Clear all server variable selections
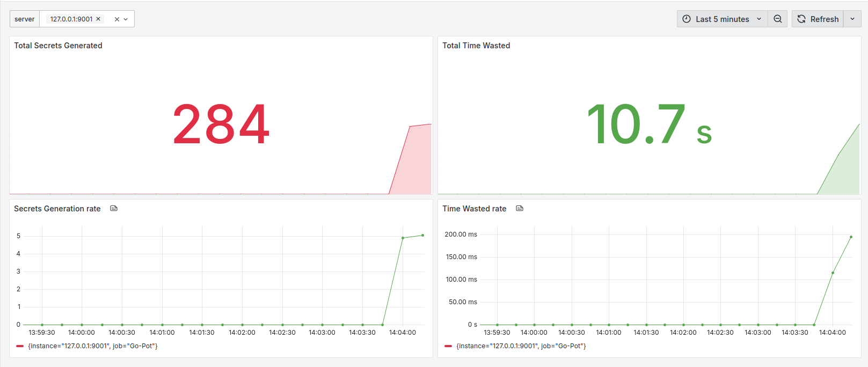The image size is (868, 367). click(116, 19)
